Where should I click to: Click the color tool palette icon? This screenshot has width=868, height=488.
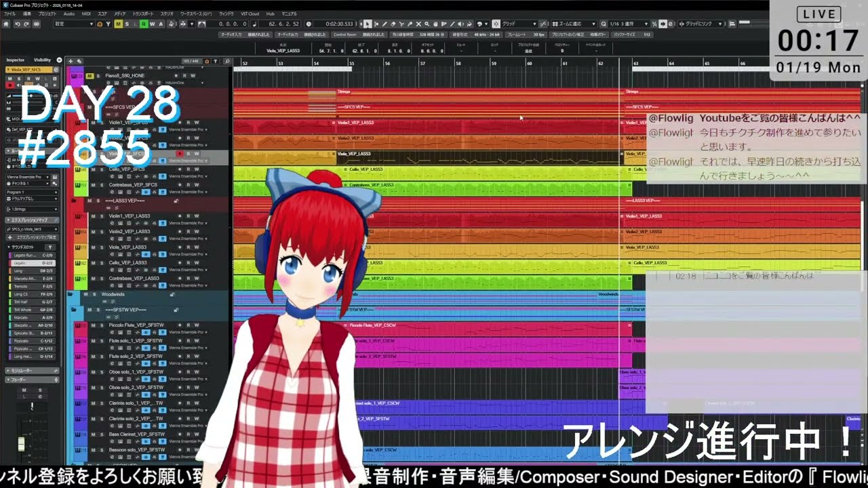(x=479, y=24)
